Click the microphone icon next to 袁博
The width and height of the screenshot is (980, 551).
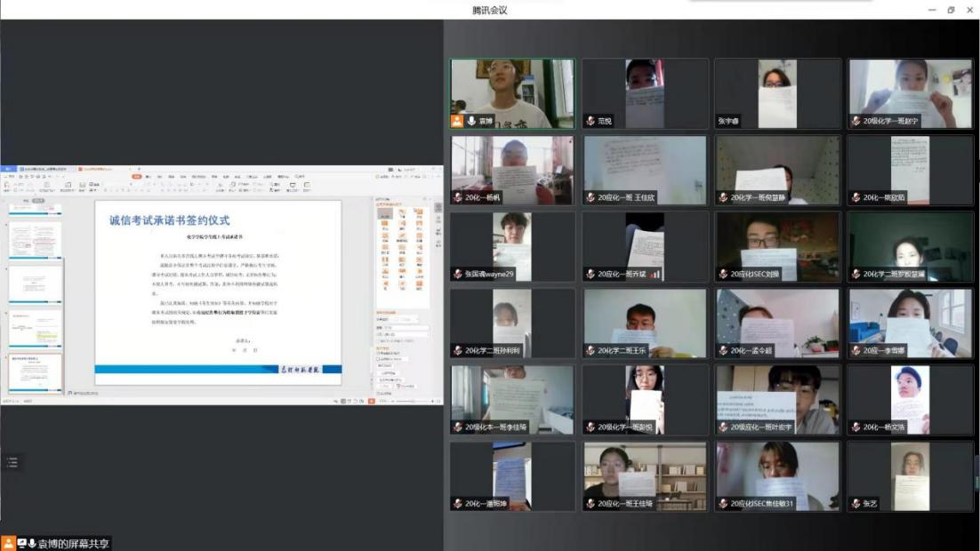click(471, 122)
